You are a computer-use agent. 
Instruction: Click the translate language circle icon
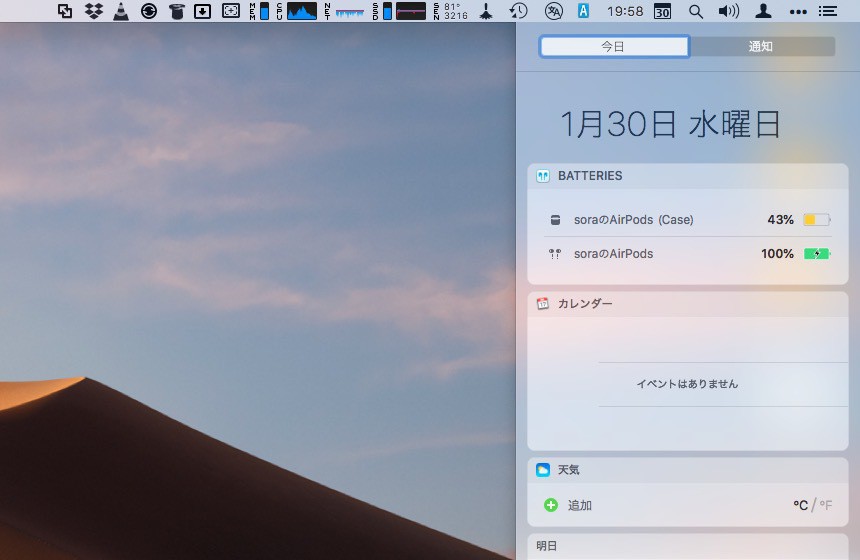coord(553,11)
